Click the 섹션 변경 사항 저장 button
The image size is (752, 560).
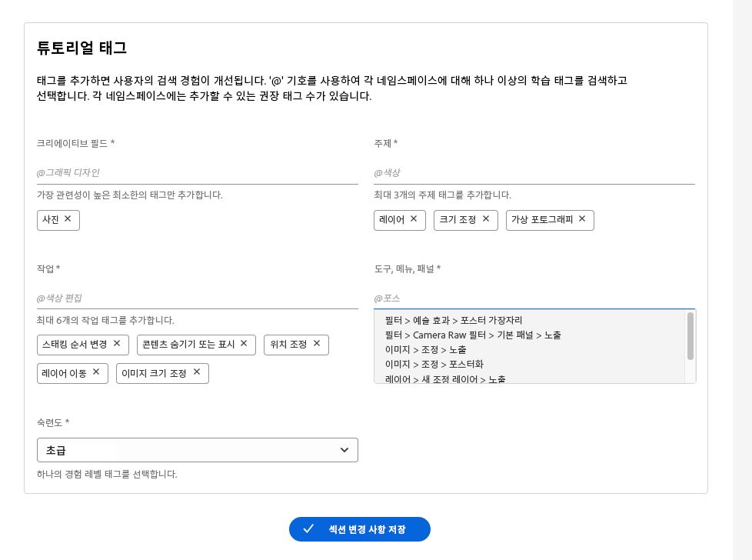pos(359,529)
